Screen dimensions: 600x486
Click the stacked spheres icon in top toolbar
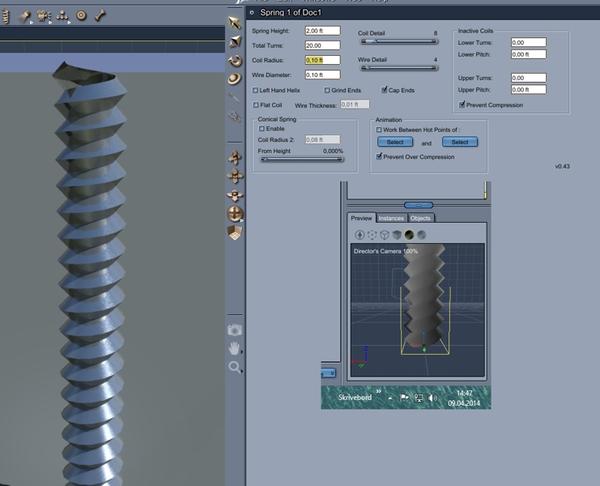(62, 16)
